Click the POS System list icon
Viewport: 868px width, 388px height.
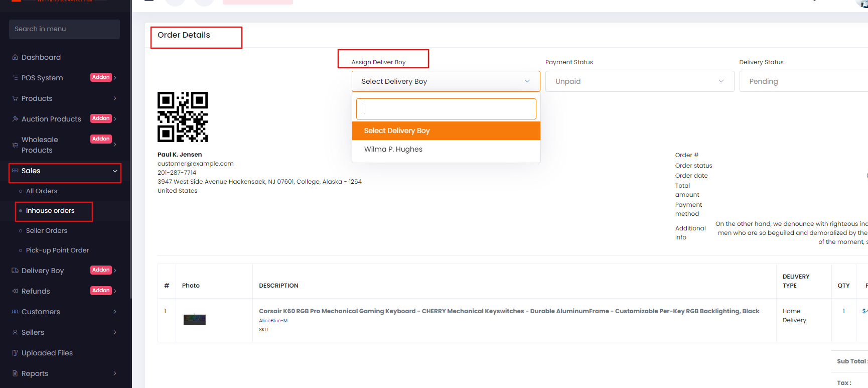tap(15, 78)
